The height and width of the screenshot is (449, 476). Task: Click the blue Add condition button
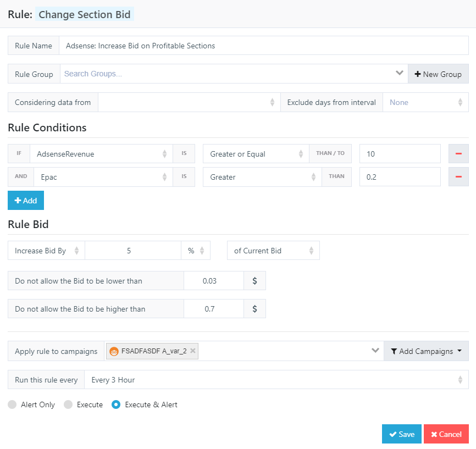pos(26,201)
